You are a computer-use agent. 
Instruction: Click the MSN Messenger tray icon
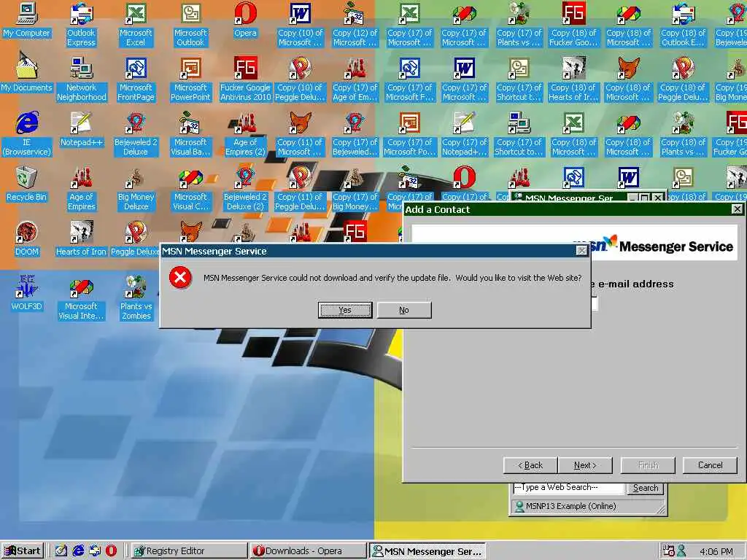point(682,551)
